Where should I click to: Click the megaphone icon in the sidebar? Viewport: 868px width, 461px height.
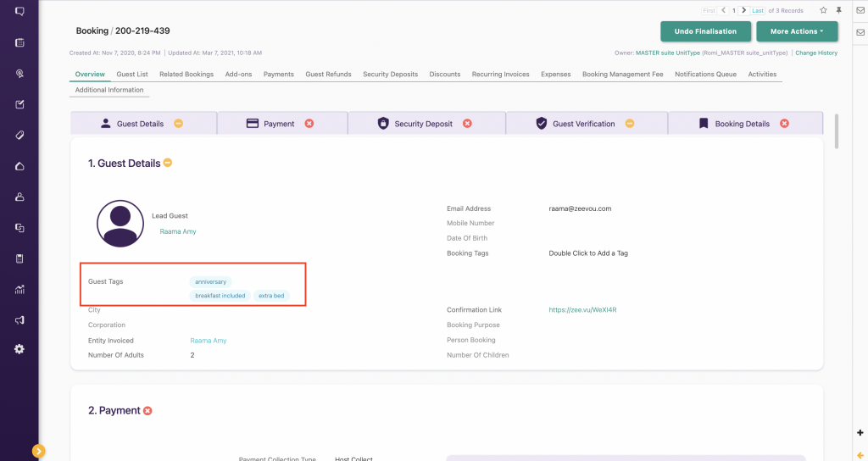[x=19, y=319]
